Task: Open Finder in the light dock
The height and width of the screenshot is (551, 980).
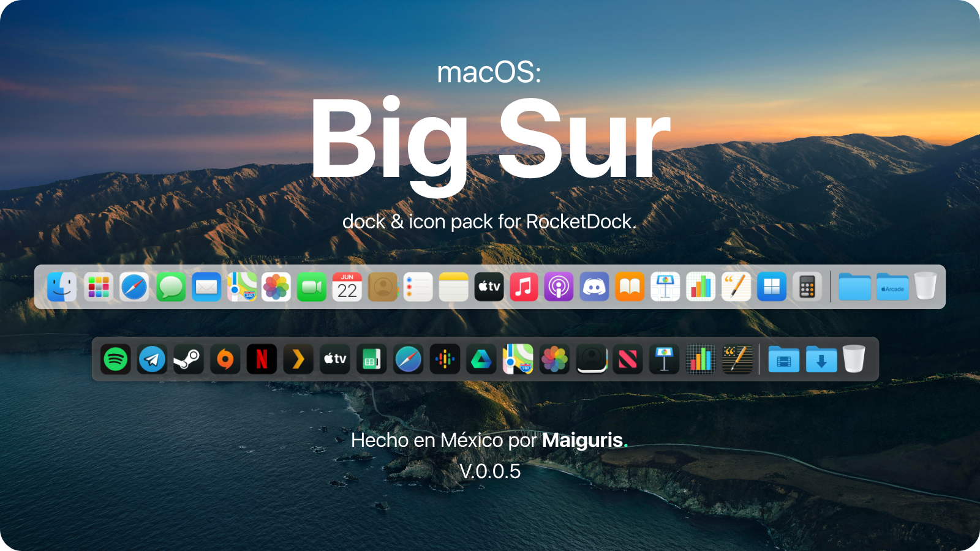Action: click(x=62, y=287)
